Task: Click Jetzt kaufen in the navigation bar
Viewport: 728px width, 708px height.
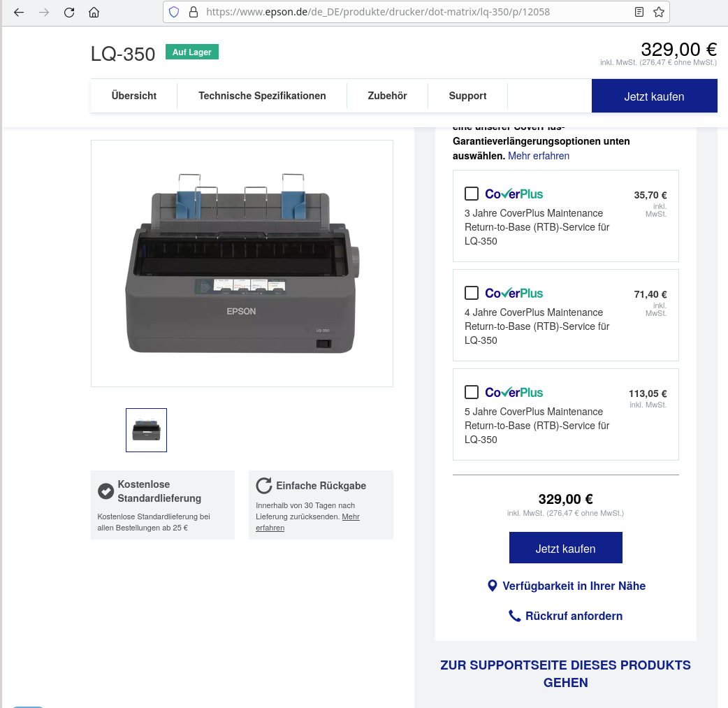Action: point(654,96)
